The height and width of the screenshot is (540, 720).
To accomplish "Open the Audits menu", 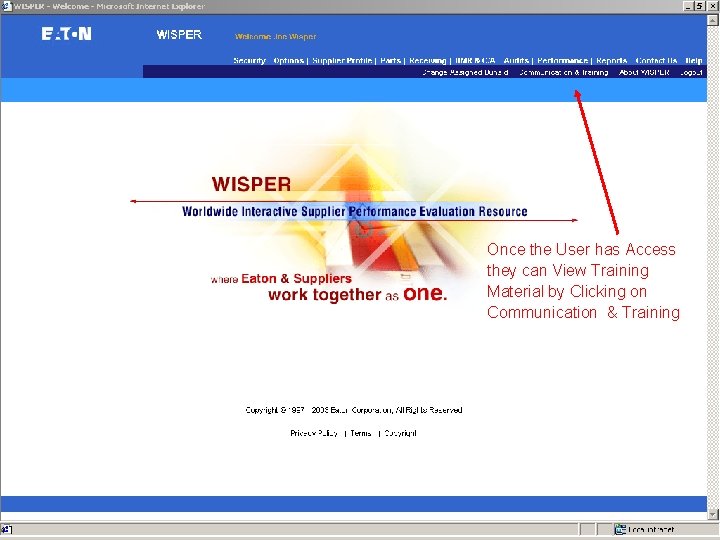I will pyautogui.click(x=516, y=61).
